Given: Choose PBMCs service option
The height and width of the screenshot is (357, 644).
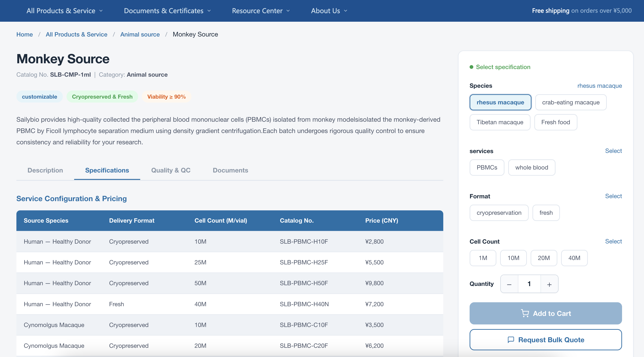Looking at the screenshot, I should click(x=487, y=167).
